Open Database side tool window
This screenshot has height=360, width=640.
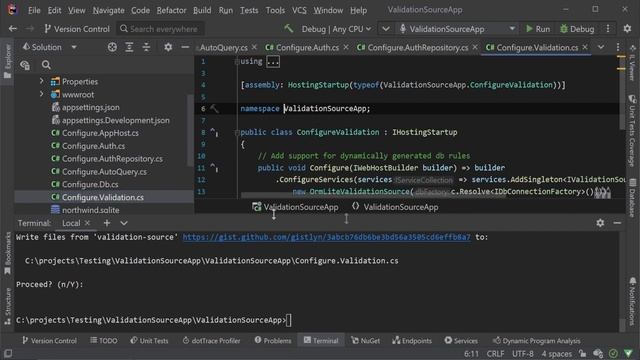coord(632,198)
